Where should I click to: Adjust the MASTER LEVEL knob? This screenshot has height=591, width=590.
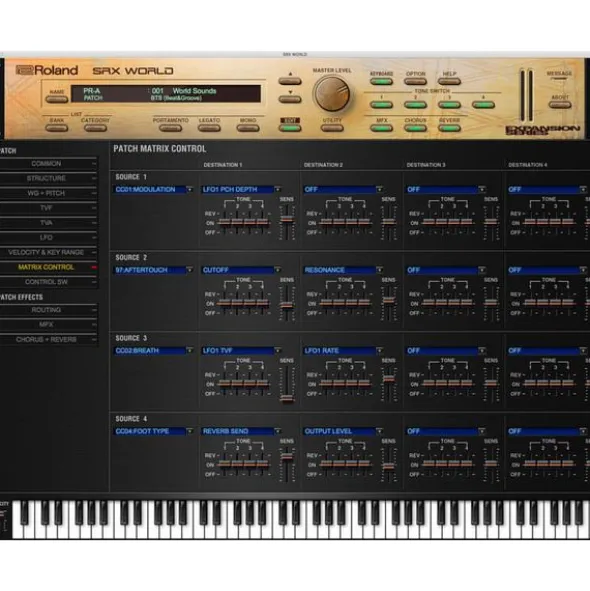click(332, 94)
